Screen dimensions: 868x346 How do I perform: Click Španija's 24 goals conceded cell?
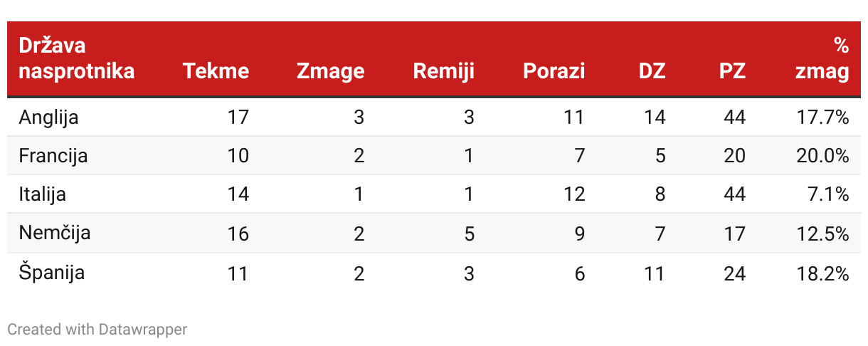pyautogui.click(x=735, y=273)
